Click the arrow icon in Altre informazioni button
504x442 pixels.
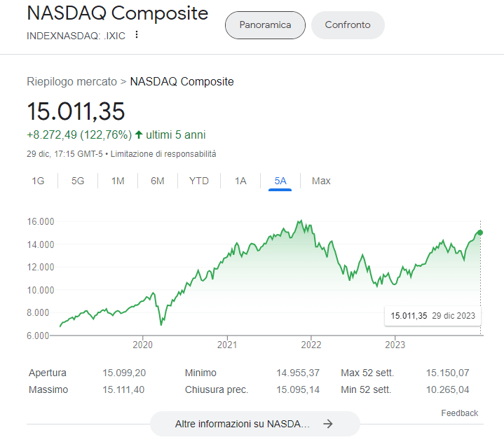[x=327, y=424]
